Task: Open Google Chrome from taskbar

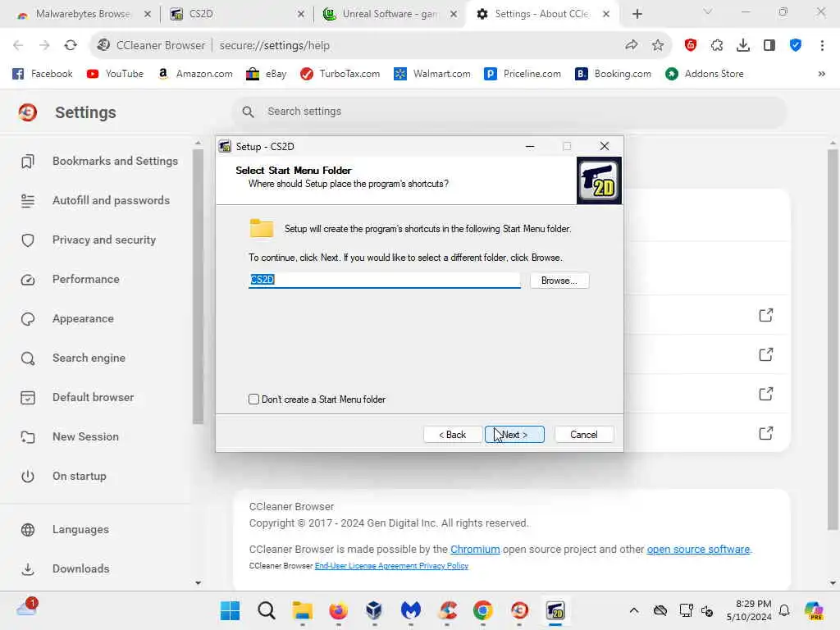Action: point(482,610)
